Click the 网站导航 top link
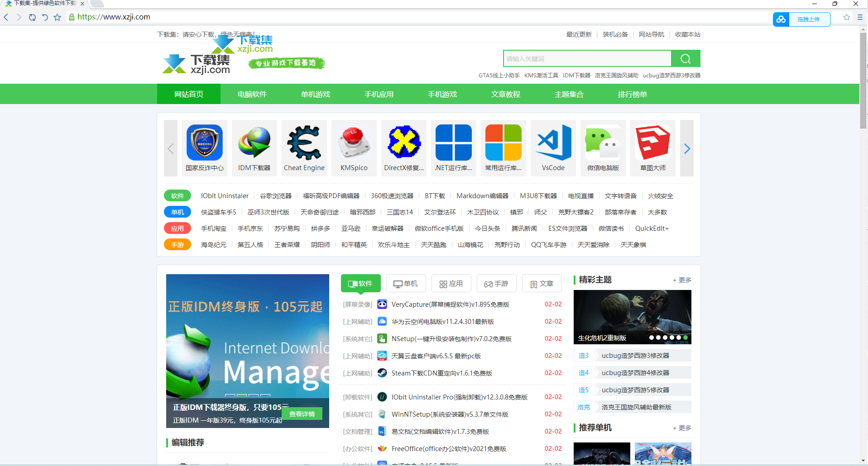 coord(652,34)
